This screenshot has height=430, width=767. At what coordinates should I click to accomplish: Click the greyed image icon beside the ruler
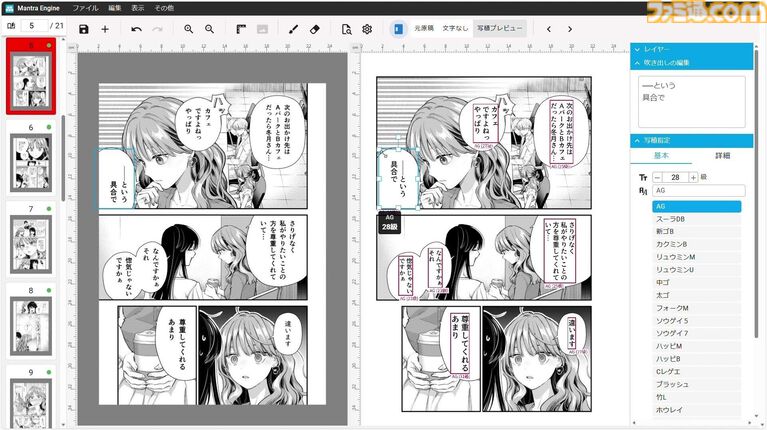pyautogui.click(x=262, y=29)
